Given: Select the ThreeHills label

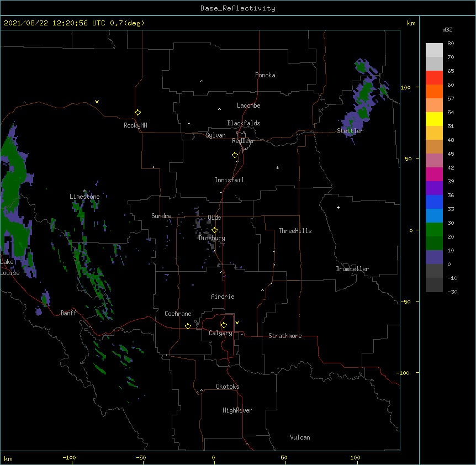Looking at the screenshot, I should click(295, 231).
